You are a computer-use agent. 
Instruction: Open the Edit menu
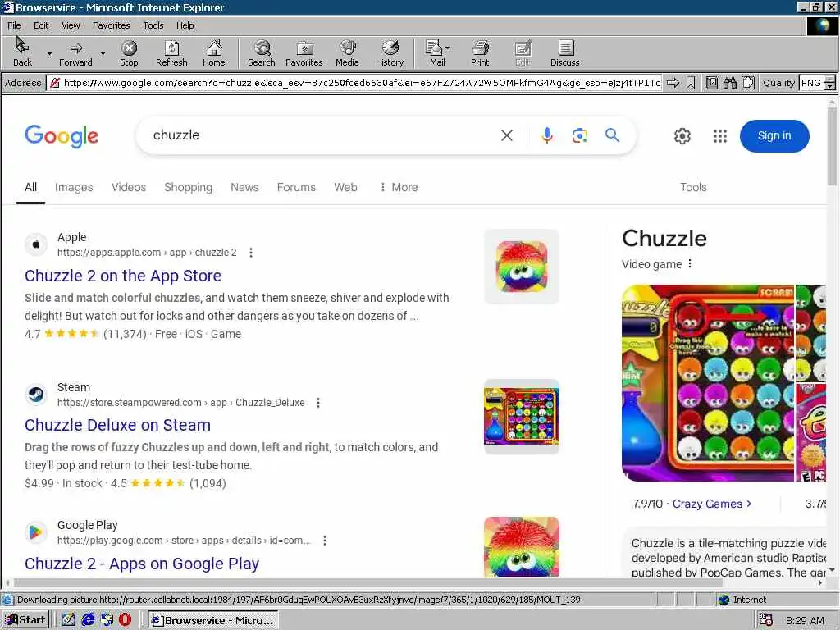[x=41, y=25]
